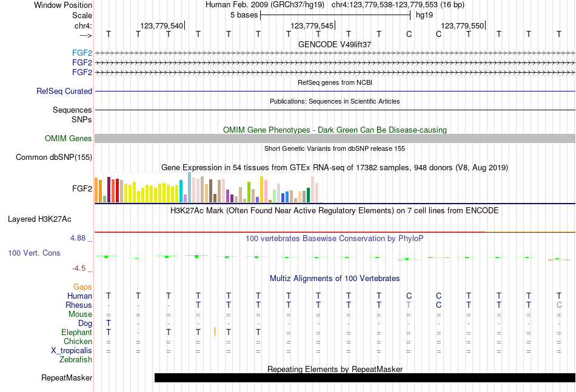Open GENCODE V49lift37 track title
This screenshot has height=392, width=576.
click(335, 44)
